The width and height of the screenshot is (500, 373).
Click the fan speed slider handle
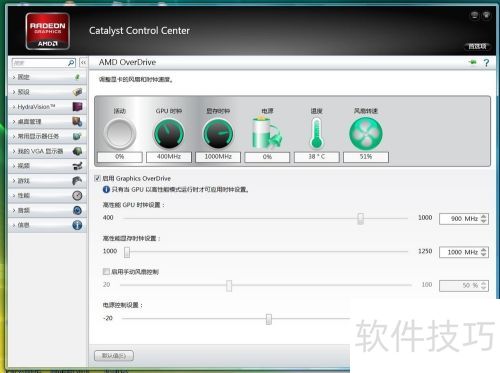point(229,285)
